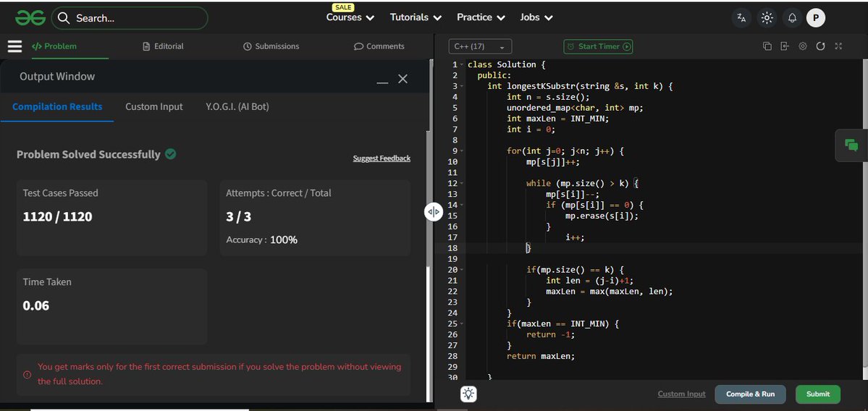This screenshot has height=411, width=868.
Task: Click the line 'unordered_map<char, int> mp;'
Action: point(575,108)
